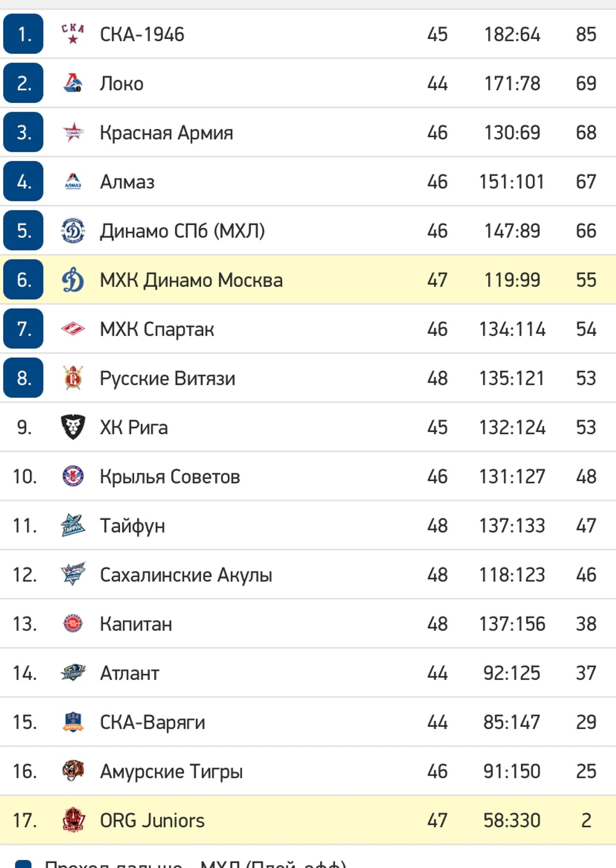This screenshot has height=868, width=616.
Task: Click the Алмаз team logo
Action: [73, 182]
